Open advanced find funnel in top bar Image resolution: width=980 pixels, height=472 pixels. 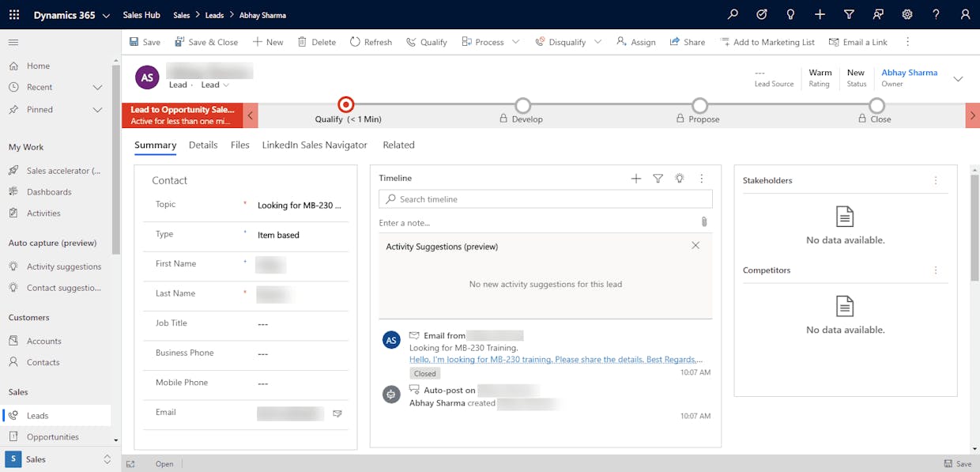tap(849, 15)
